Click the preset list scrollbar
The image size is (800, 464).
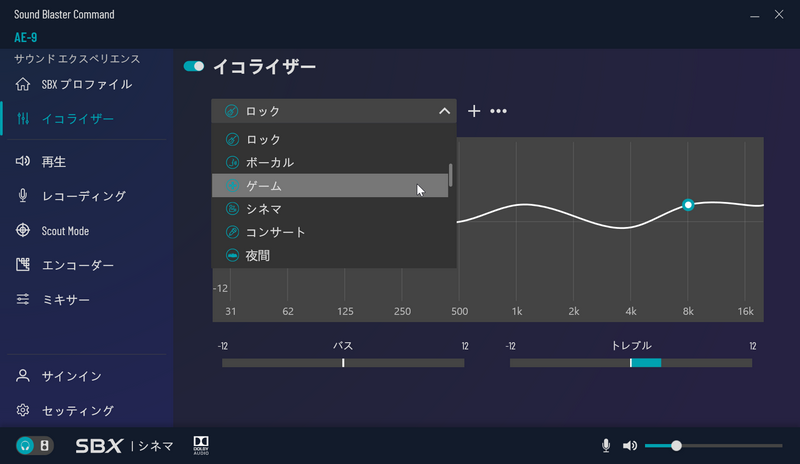click(451, 175)
